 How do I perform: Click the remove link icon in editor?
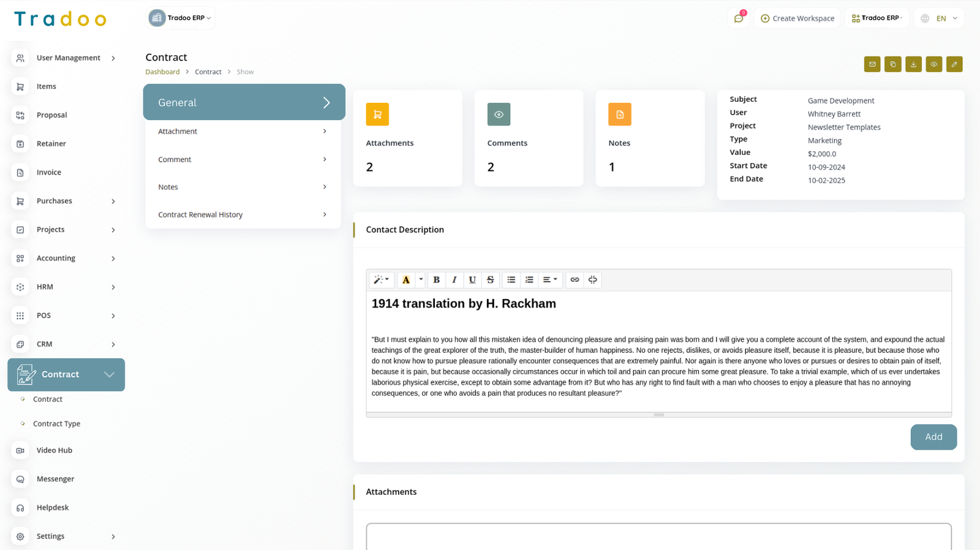click(592, 280)
